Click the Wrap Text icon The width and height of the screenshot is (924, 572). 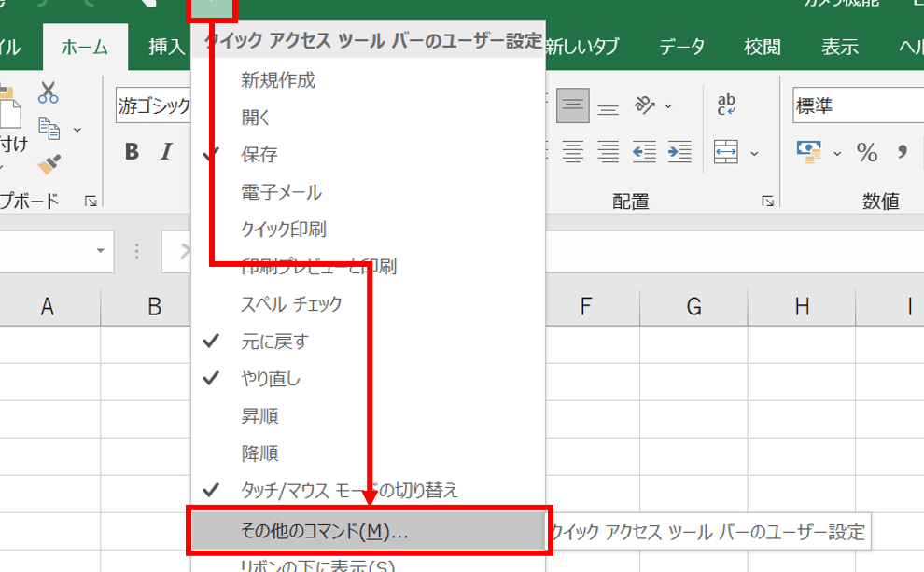point(726,105)
